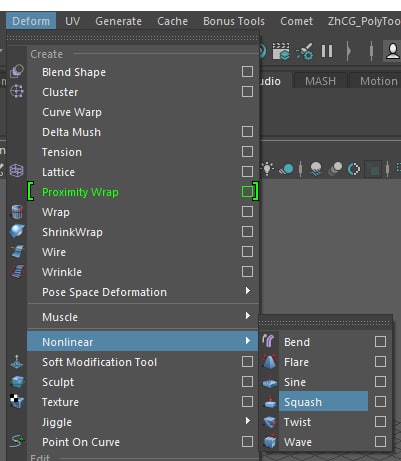The height and width of the screenshot is (461, 401).
Task: Select the Tension deformer
Action: (x=62, y=152)
